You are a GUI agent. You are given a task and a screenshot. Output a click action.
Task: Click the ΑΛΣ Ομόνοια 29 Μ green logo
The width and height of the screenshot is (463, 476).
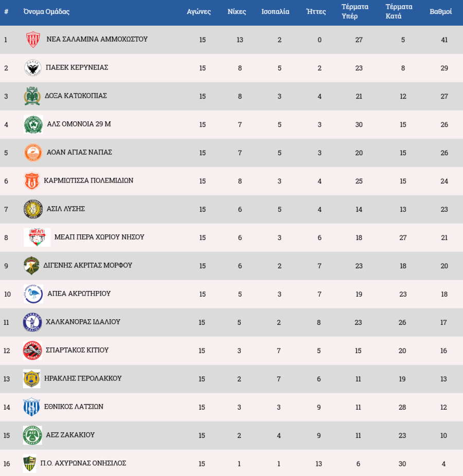click(33, 124)
